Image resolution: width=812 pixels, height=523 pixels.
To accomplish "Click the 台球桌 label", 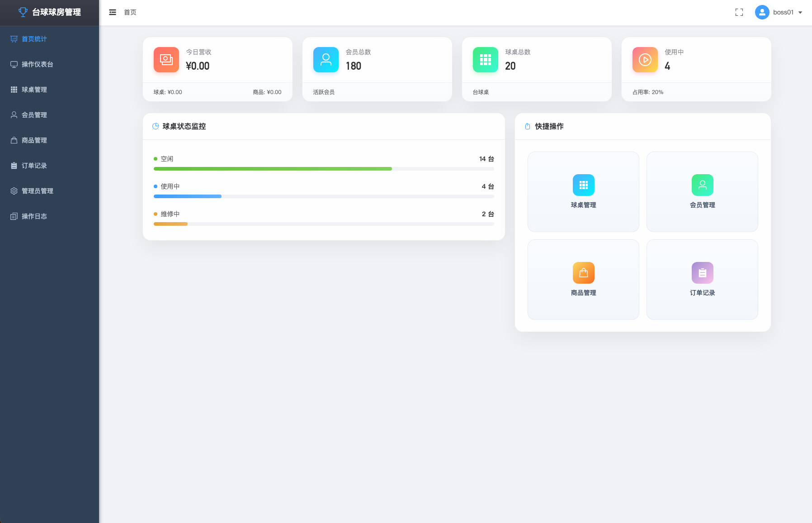I will pos(481,92).
